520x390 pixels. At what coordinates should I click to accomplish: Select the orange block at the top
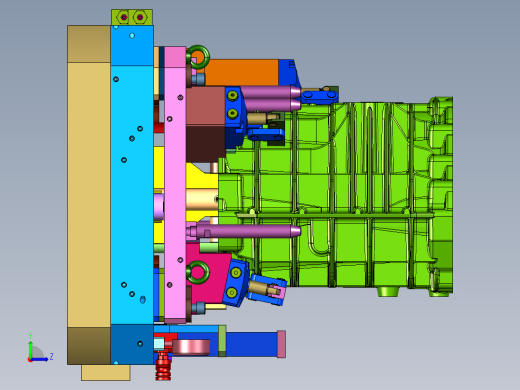[242, 72]
